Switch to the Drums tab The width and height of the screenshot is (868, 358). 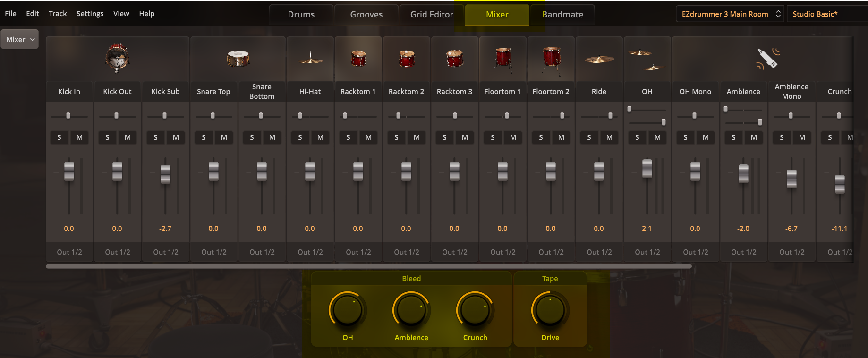[x=301, y=15]
